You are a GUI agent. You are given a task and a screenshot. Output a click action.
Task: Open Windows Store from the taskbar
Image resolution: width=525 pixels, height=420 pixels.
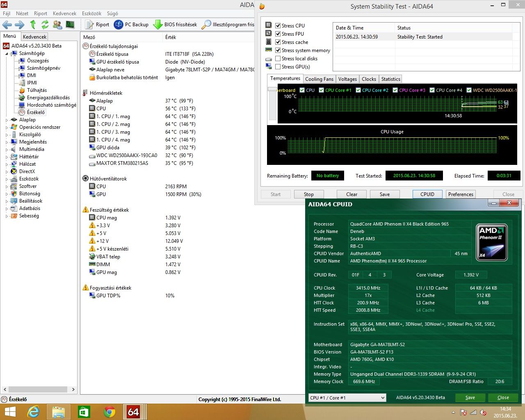[x=84, y=412]
